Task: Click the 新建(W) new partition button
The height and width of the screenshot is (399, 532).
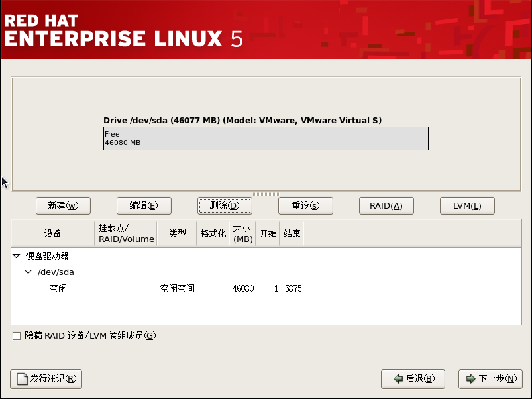Action: [x=63, y=205]
